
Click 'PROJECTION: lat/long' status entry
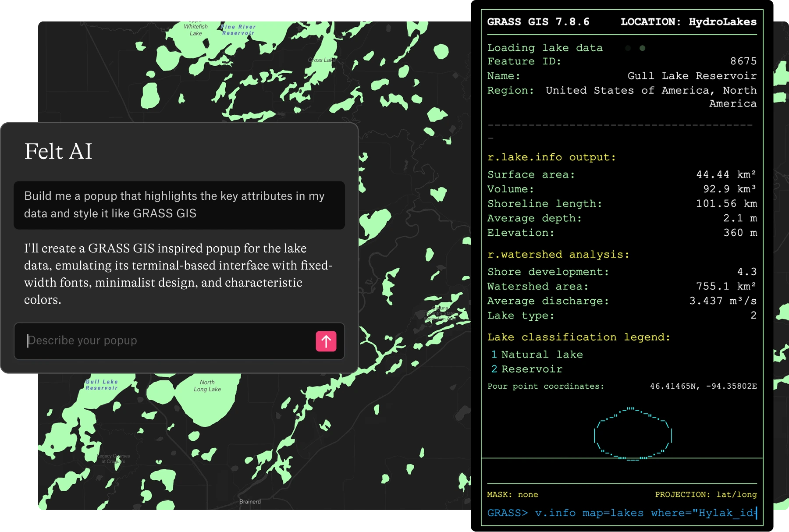tap(706, 494)
